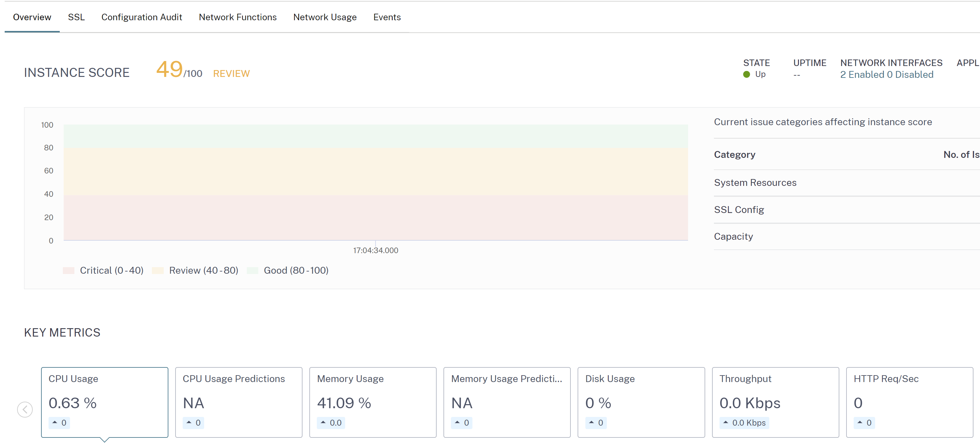The height and width of the screenshot is (444, 980).
Task: Click the SSL Config category row
Action: 847,210
